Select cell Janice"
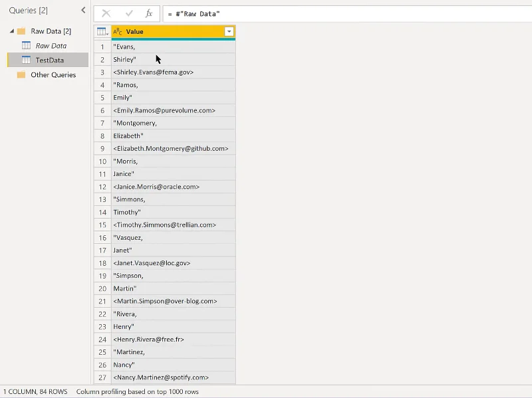The width and height of the screenshot is (532, 398). (174, 174)
